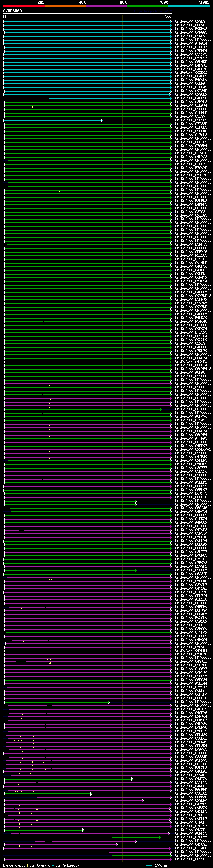Click hit label UniRef100_Q2F673
This screenshot has width=213, height=868.
191,164
